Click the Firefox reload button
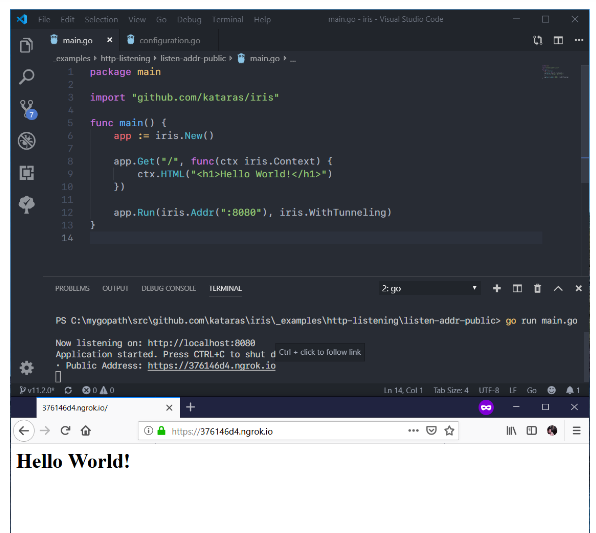Viewport: 596px width, 533px height. tap(65, 430)
